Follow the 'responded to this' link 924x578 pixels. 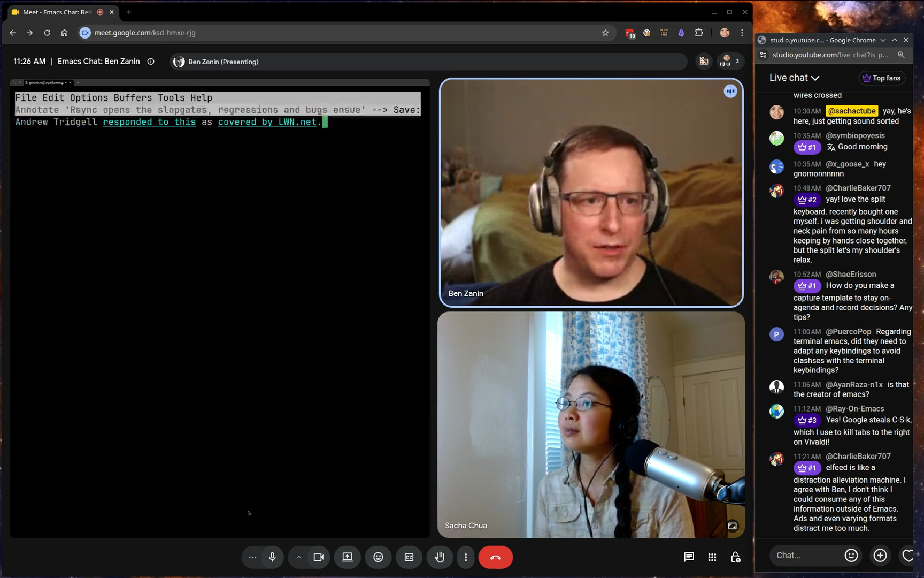click(x=149, y=122)
